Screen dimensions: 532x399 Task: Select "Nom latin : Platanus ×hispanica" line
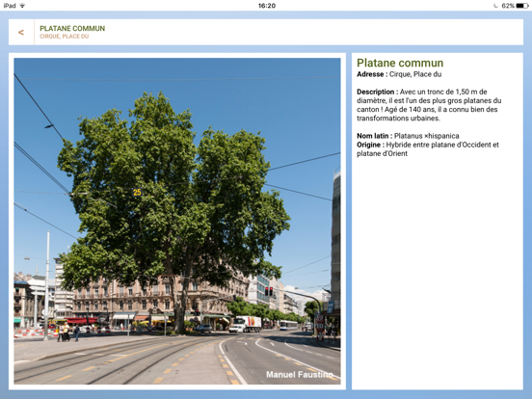(408, 136)
